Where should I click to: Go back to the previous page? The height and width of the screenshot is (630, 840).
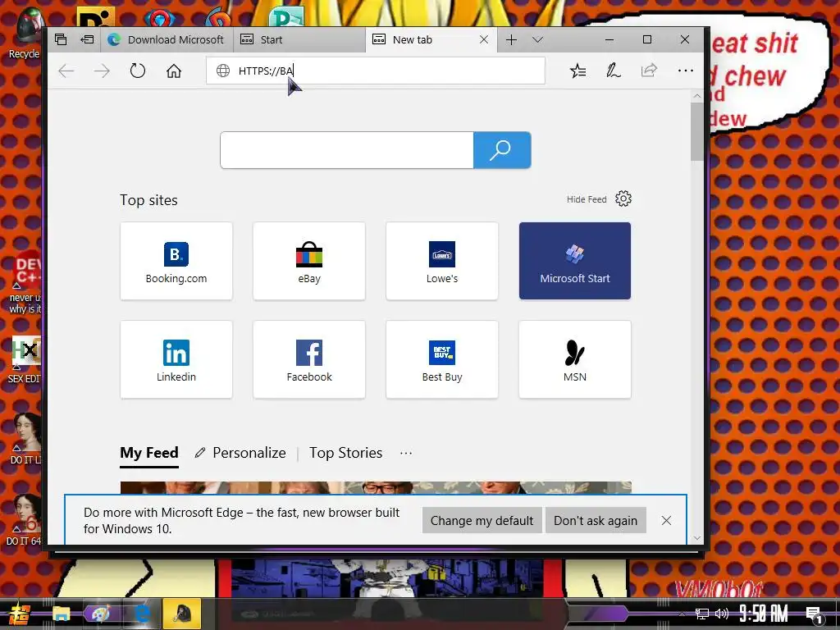click(66, 71)
